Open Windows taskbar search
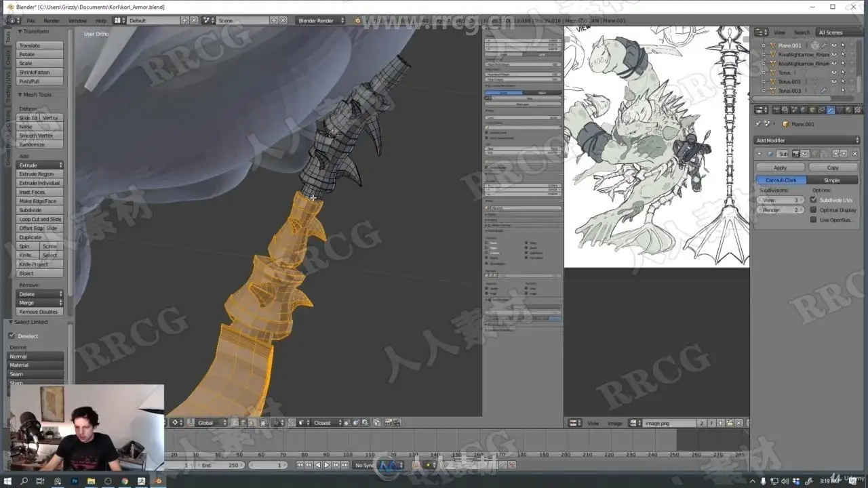 coord(24,481)
